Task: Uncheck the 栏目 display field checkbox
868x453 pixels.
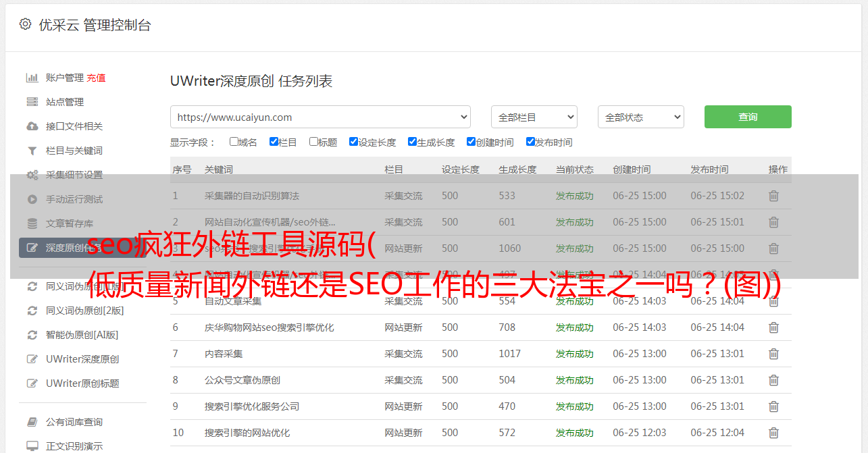Action: coord(274,142)
